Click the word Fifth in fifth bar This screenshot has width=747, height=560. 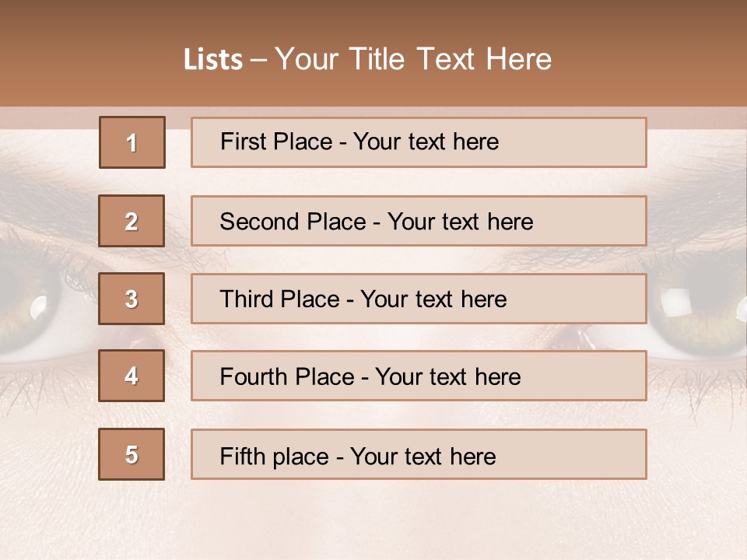(x=242, y=457)
